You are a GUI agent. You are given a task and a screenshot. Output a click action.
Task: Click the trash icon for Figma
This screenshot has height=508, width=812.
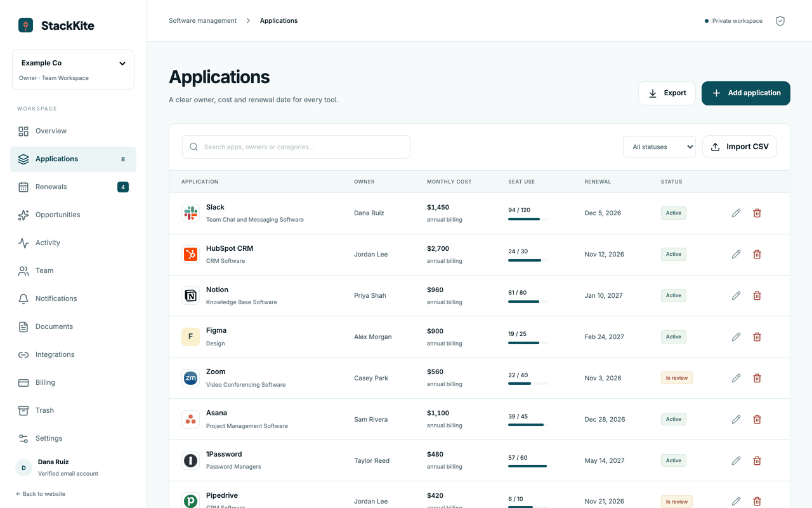757,337
